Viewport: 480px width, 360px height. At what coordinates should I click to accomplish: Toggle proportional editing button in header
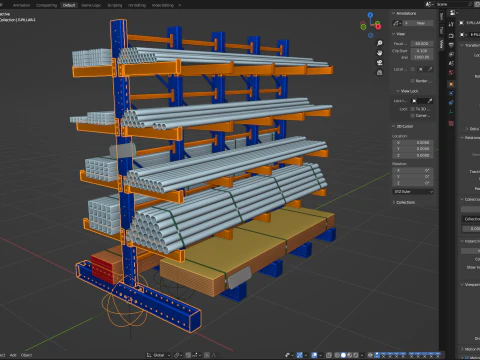207,355
